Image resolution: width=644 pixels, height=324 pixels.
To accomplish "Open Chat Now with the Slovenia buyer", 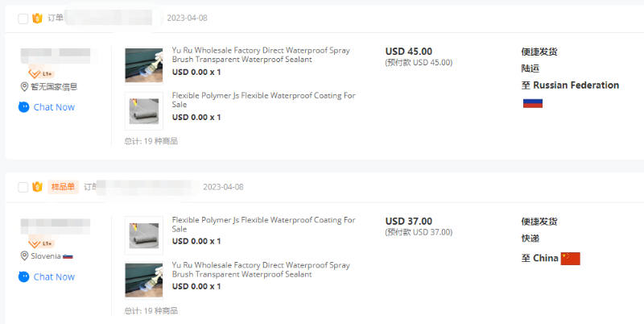I will point(53,276).
